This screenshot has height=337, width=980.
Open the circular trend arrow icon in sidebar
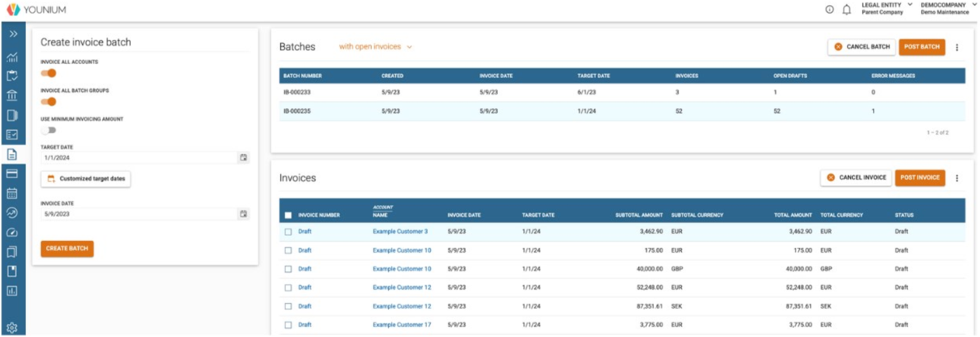point(12,213)
